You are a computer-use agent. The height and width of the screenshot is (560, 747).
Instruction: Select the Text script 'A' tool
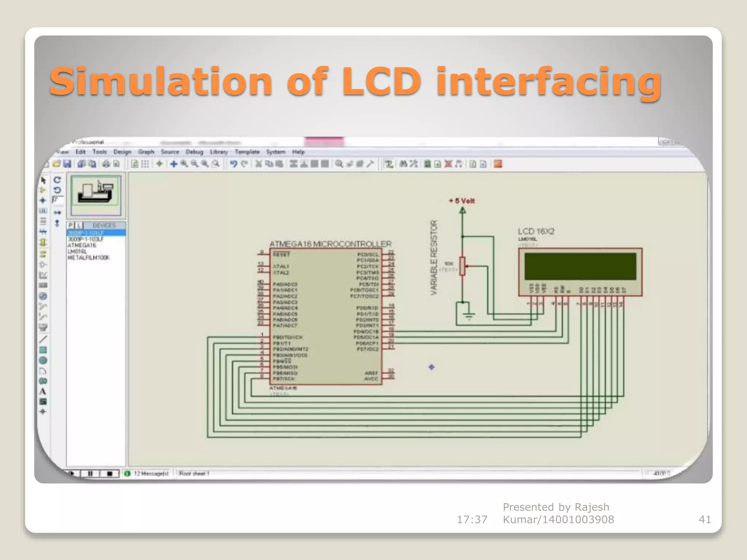click(43, 392)
